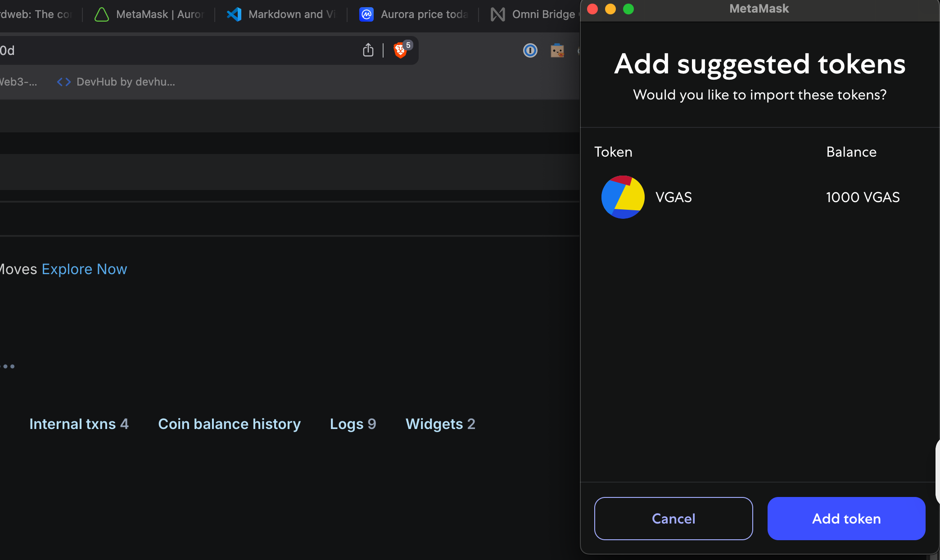The height and width of the screenshot is (560, 940).
Task: Open the "Logs 9" tab
Action: [x=352, y=424]
